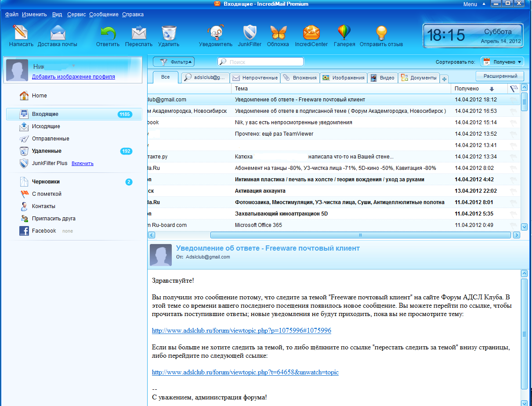Viewport: 532px width, 406px height.
Task: Open the Справка menu
Action: click(x=133, y=14)
